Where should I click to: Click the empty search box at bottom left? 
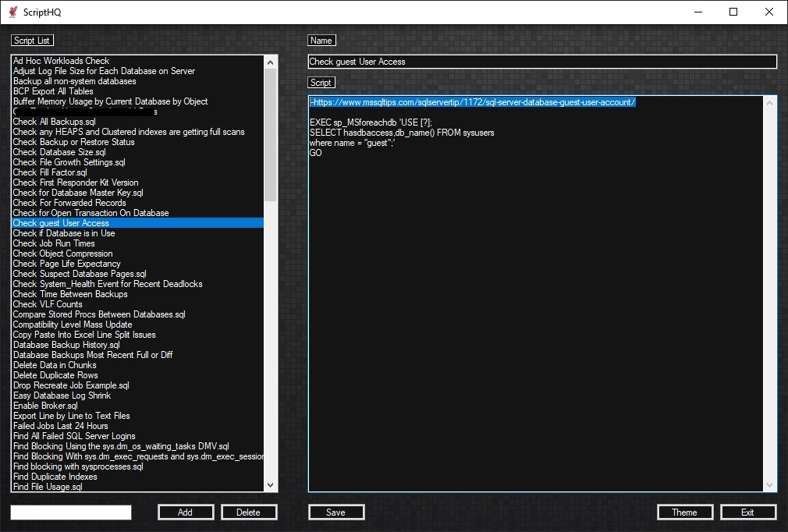71,512
